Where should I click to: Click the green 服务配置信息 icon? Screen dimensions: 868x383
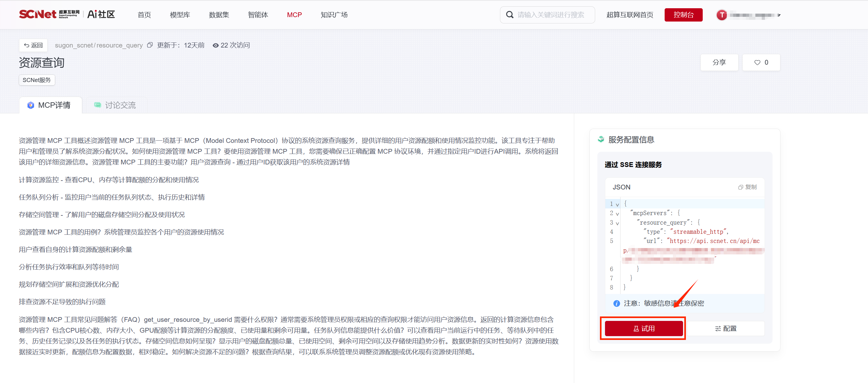coord(601,139)
